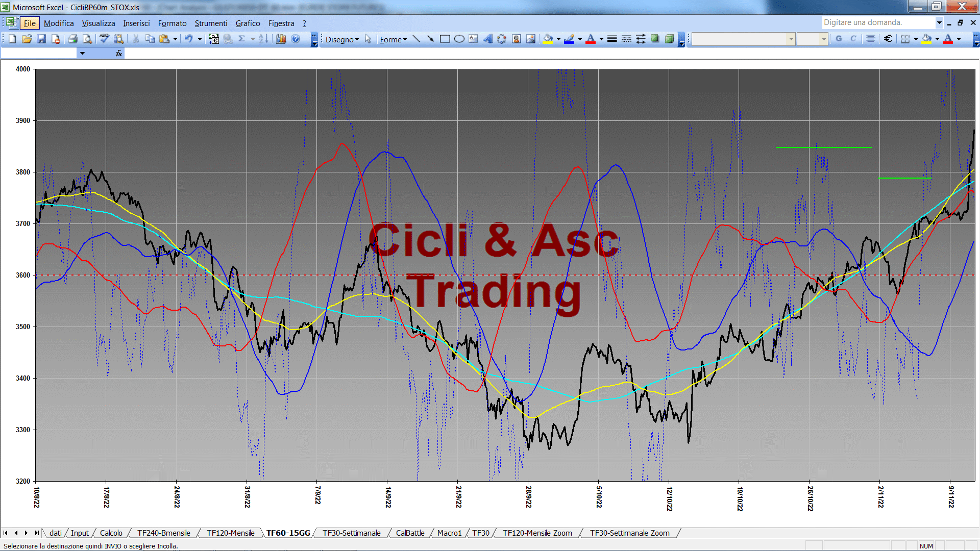This screenshot has height=551, width=980.
Task: Click the Chart Wizard icon
Action: tap(281, 39)
